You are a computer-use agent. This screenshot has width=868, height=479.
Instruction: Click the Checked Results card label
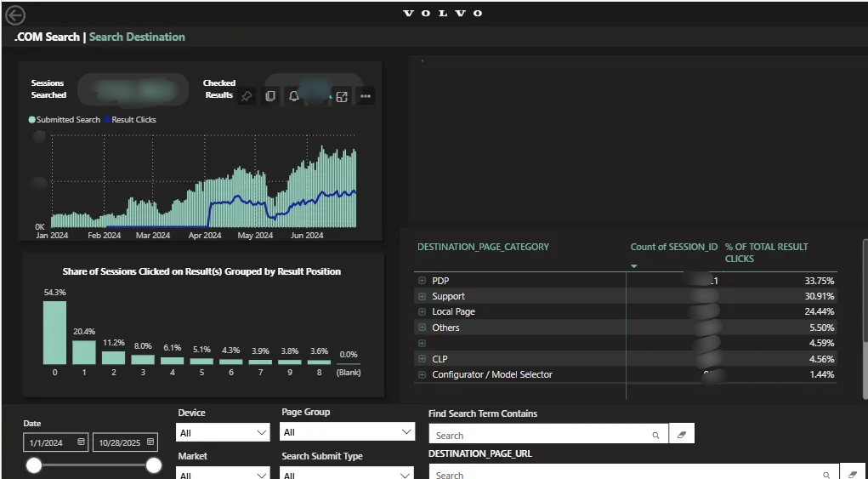(x=219, y=89)
